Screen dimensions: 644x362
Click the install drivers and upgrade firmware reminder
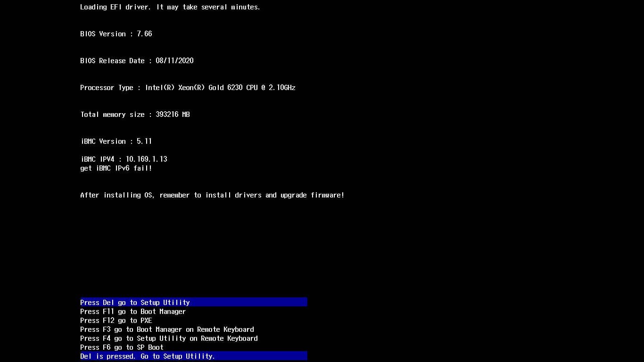click(212, 195)
